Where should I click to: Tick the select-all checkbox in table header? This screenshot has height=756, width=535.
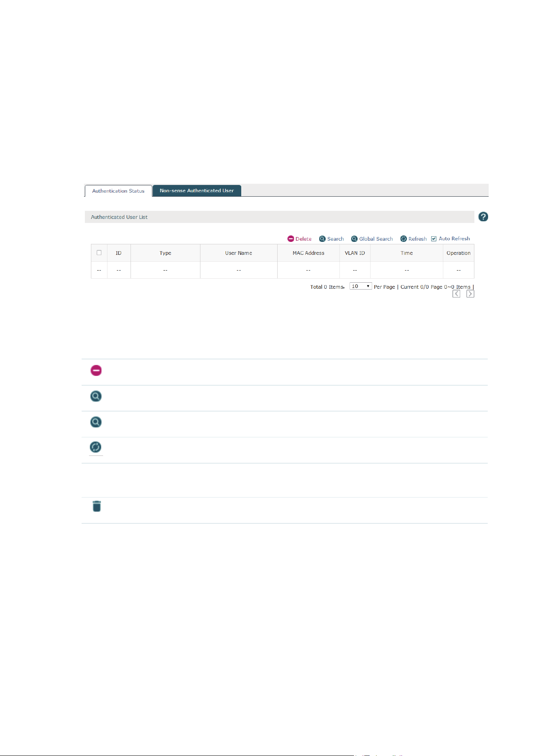pos(99,253)
